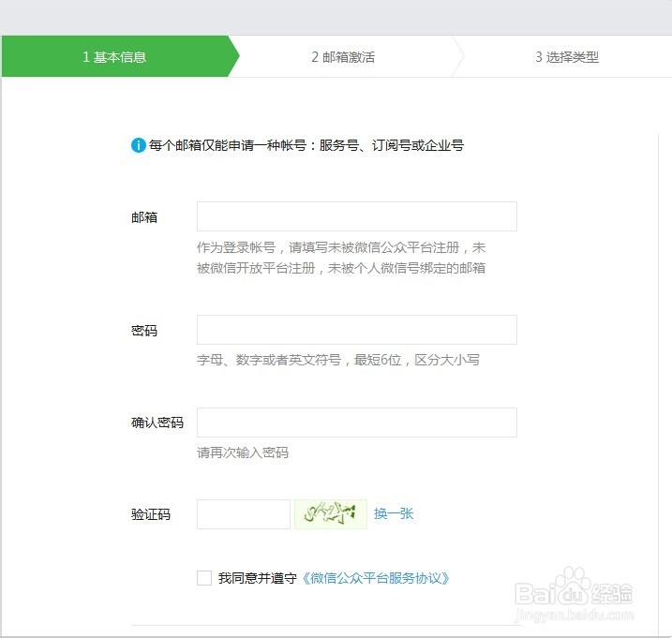Click the notice text 每个邮箱仅能申请一种帐号
Screen dimensions: 672x638
click(x=227, y=145)
